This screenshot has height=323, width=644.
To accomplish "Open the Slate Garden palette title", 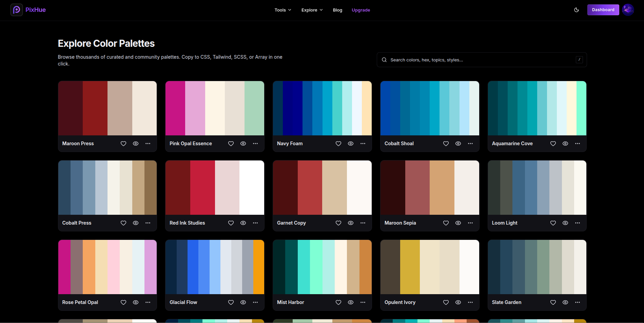I will click(x=507, y=302).
